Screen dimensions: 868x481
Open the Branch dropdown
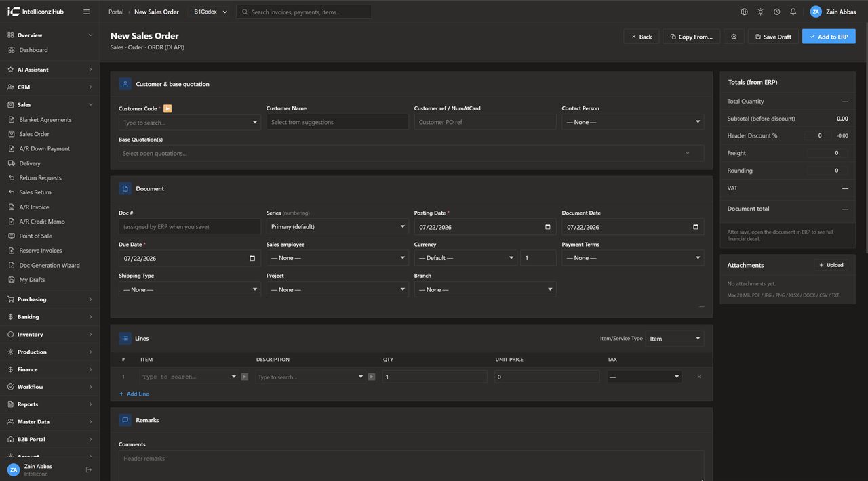(485, 289)
